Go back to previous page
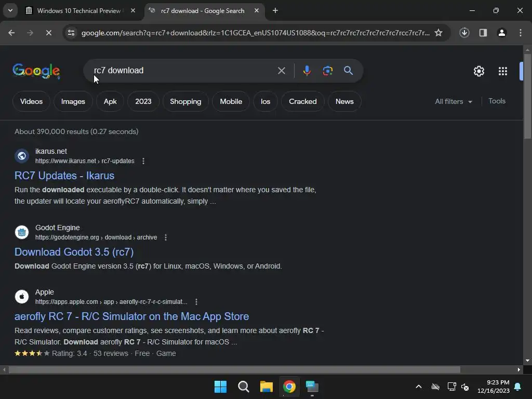Viewport: 532px width, 399px height. pos(11,33)
